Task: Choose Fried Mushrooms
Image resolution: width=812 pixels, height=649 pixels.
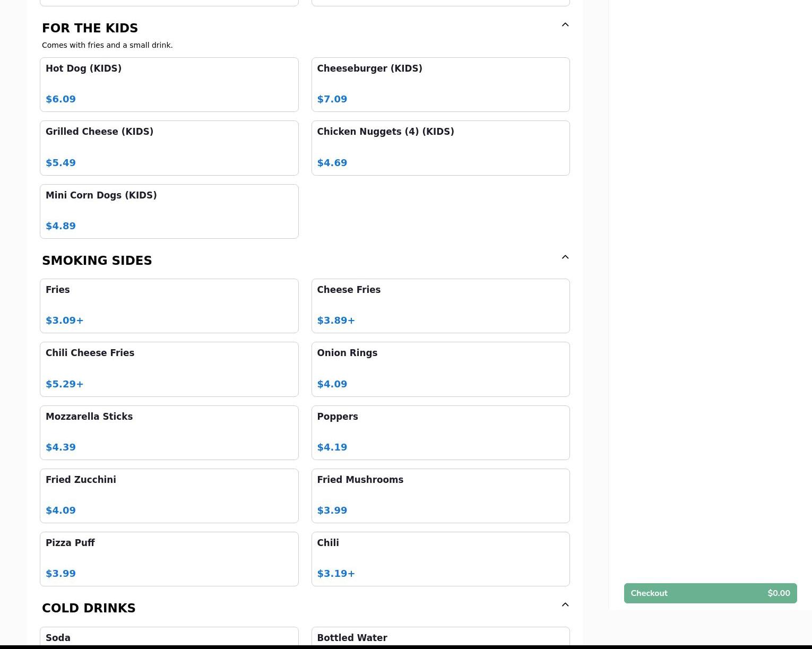Action: tap(440, 496)
